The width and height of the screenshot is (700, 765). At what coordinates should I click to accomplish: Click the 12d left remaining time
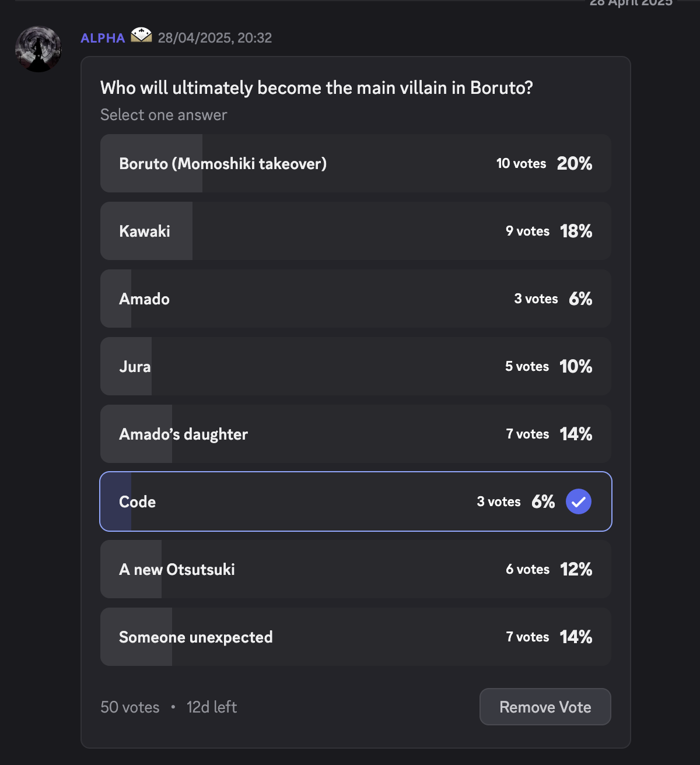coord(212,707)
